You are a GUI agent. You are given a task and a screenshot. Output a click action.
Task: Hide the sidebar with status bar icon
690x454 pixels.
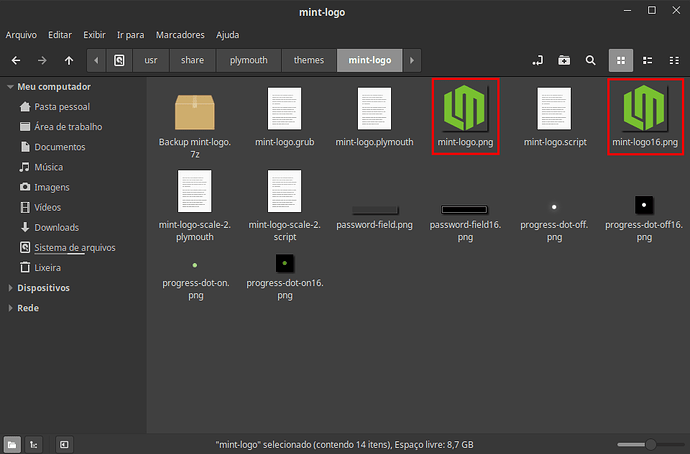click(64, 444)
